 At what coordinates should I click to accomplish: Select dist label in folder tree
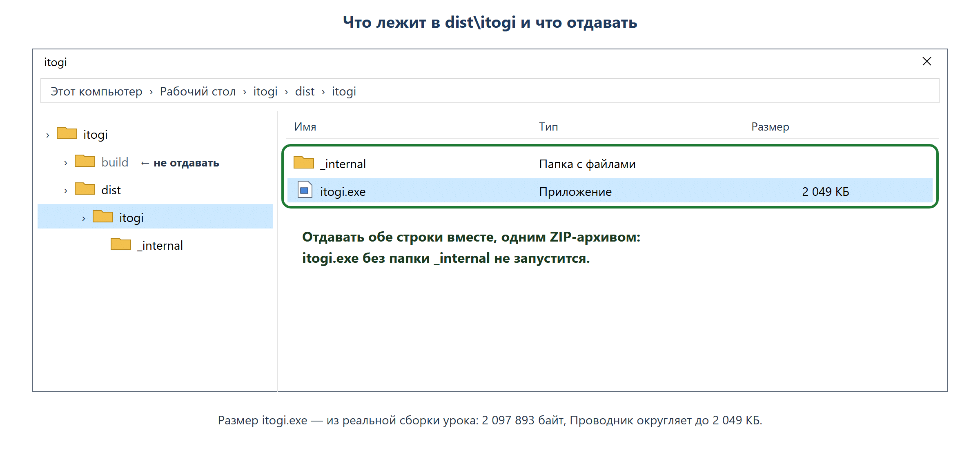[111, 190]
